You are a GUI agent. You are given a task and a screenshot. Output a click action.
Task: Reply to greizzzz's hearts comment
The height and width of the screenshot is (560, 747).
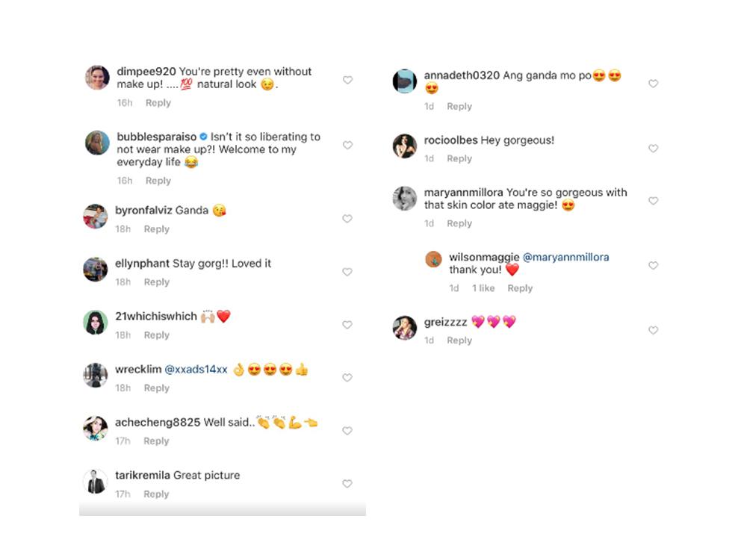[459, 340]
